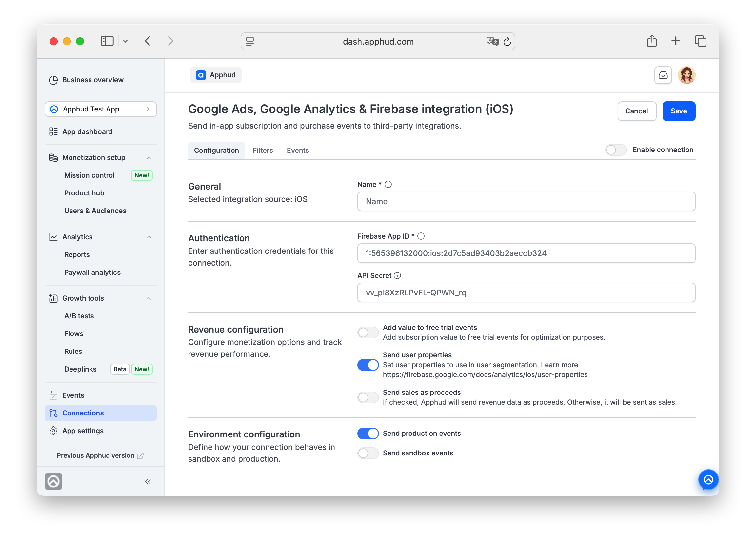
Task: Open A/B tests menu item
Action: [x=79, y=316]
